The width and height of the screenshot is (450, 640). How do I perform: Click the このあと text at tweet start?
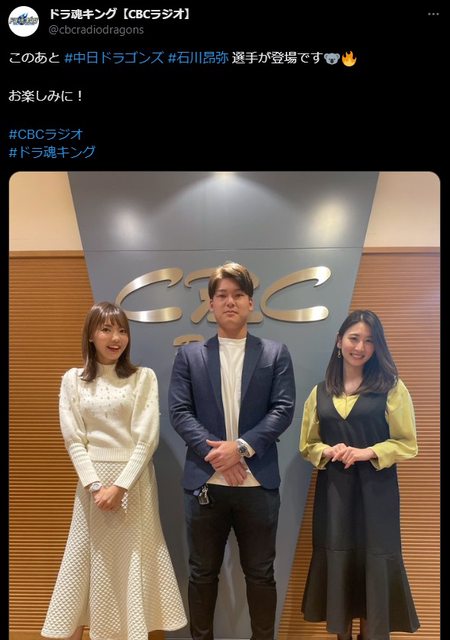34,58
